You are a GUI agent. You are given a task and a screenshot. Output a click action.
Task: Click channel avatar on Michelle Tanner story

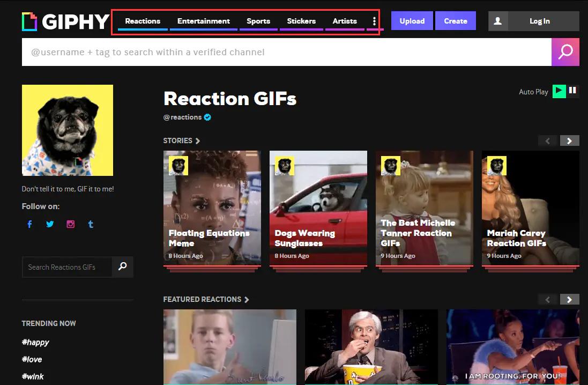point(390,166)
